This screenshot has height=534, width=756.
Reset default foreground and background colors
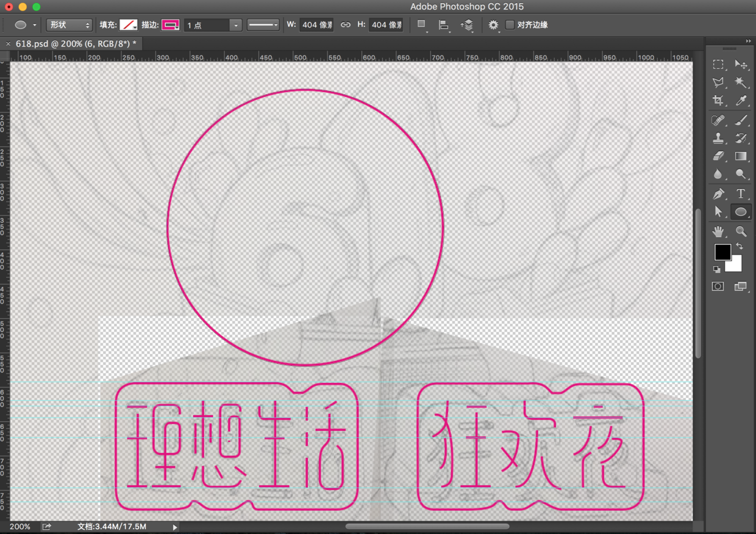(717, 269)
